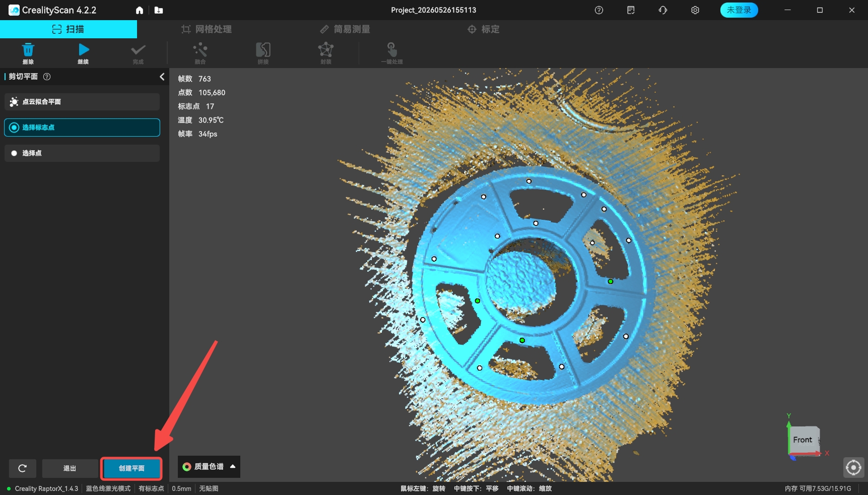
Task: Click the 创建平面 button
Action: point(131,468)
